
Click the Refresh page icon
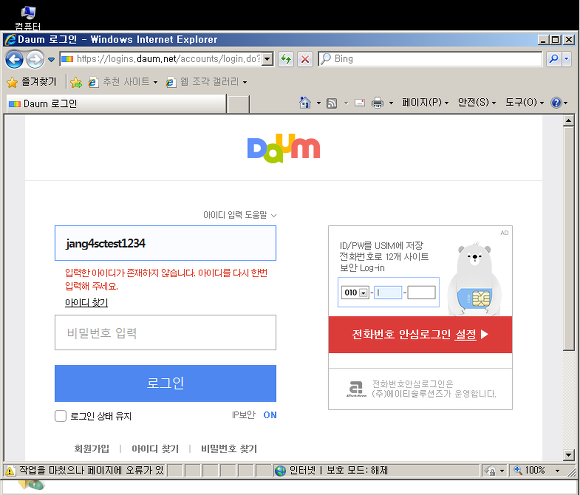[286, 59]
